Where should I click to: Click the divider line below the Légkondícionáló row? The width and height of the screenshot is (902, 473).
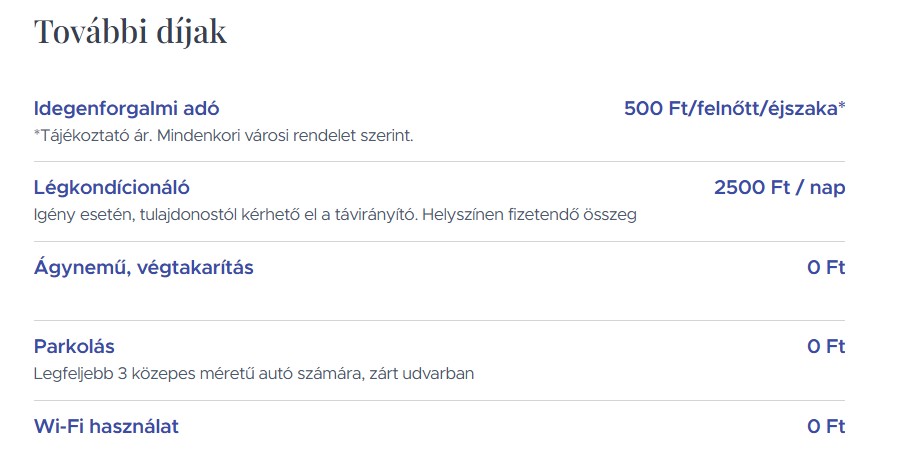coord(439,241)
